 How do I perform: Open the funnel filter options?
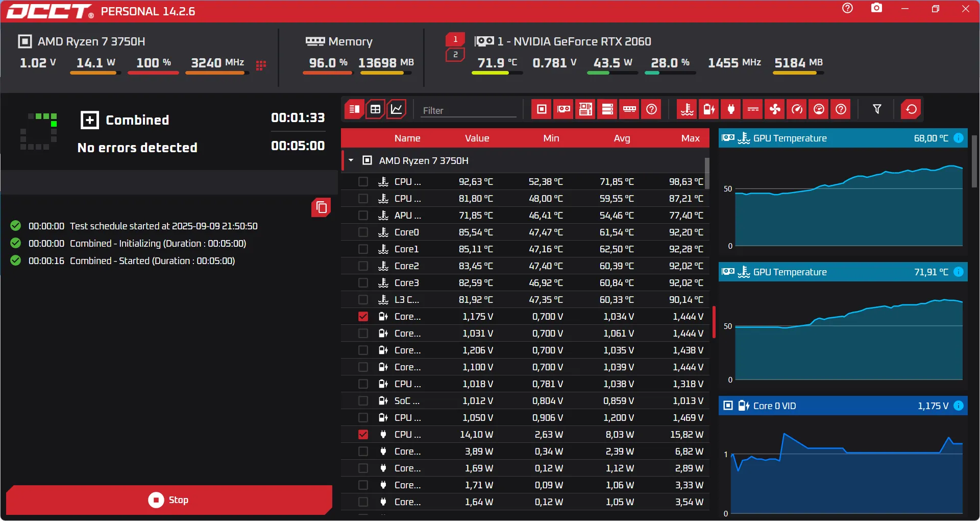coord(877,109)
